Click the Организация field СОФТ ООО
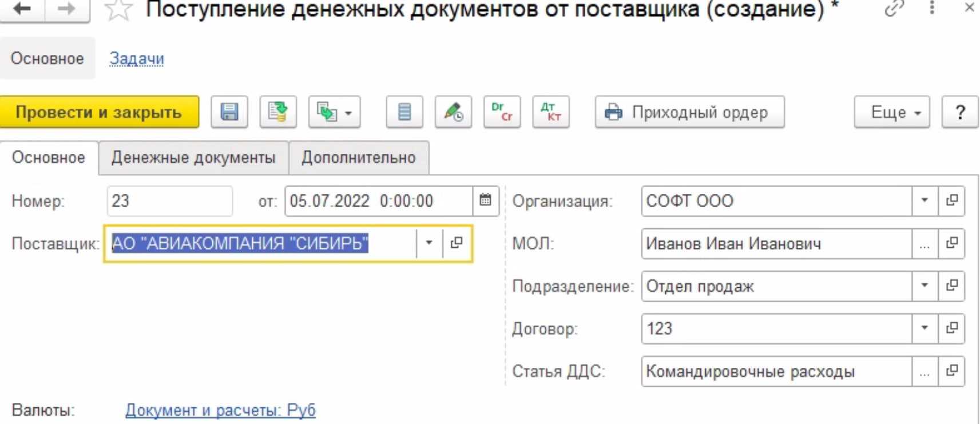Image resolution: width=980 pixels, height=424 pixels. pos(776,201)
